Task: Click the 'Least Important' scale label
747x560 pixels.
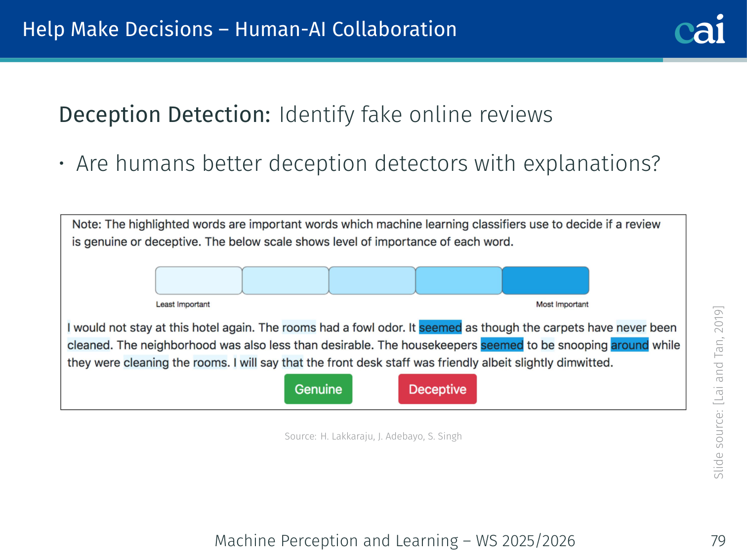Action: click(183, 305)
